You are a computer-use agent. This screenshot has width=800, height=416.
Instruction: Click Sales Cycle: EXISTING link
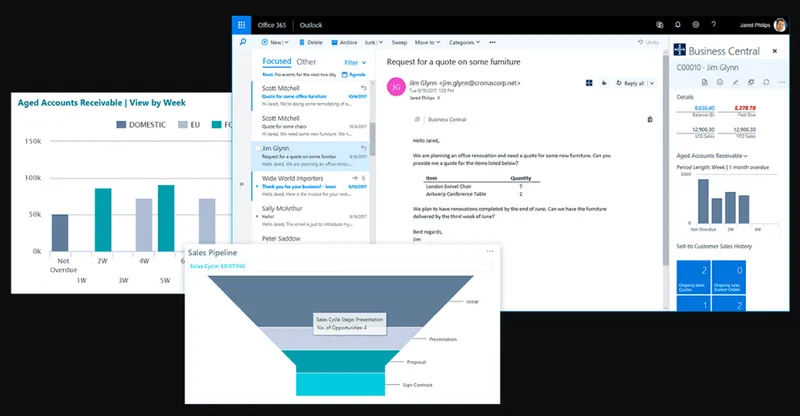[217, 266]
